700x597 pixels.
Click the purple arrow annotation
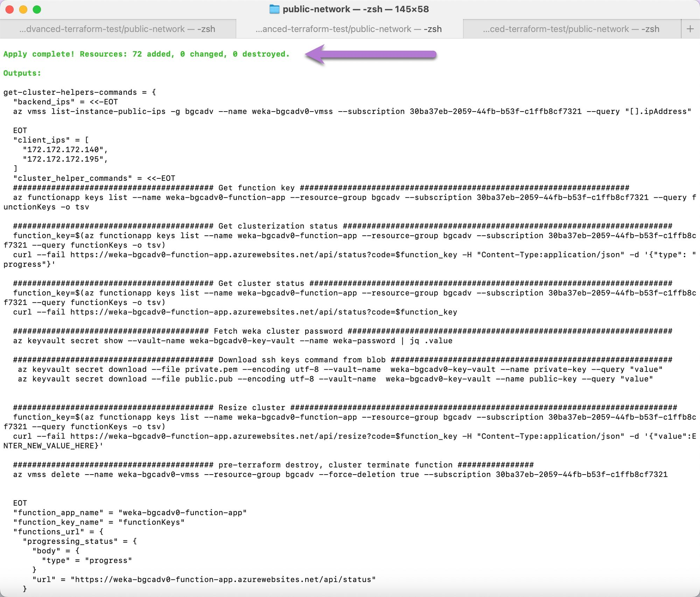tap(370, 54)
